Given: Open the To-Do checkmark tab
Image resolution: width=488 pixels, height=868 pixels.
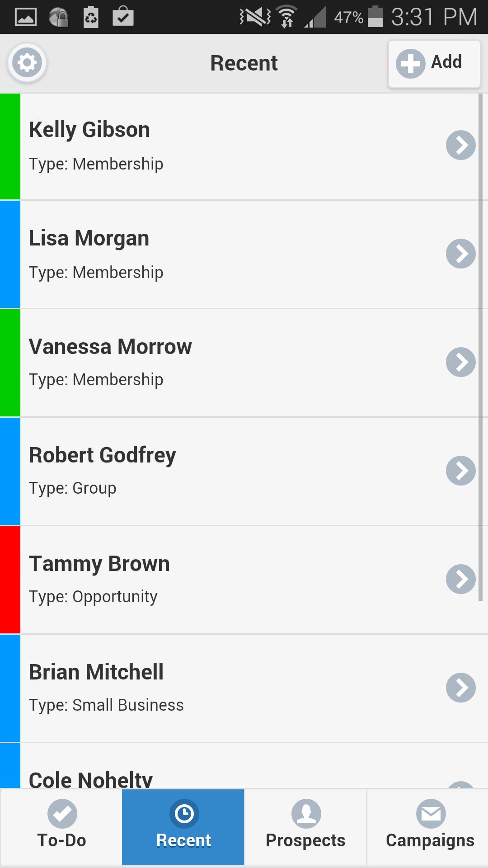Looking at the screenshot, I should (x=61, y=827).
